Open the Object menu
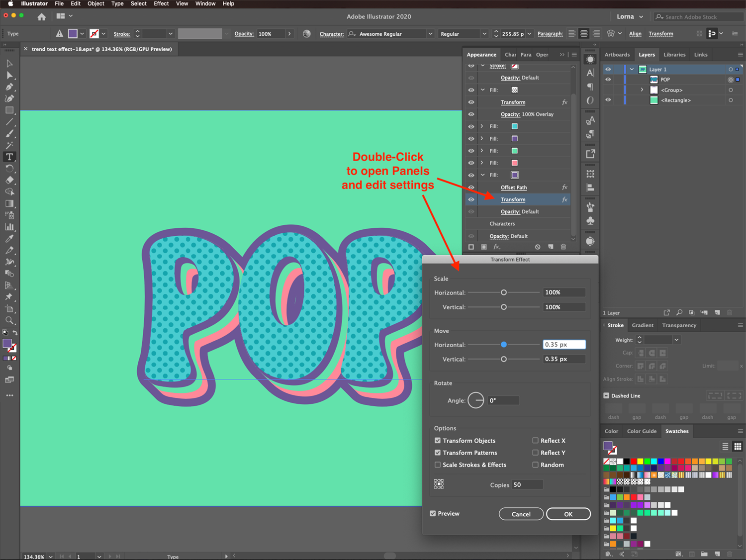 pyautogui.click(x=96, y=3)
